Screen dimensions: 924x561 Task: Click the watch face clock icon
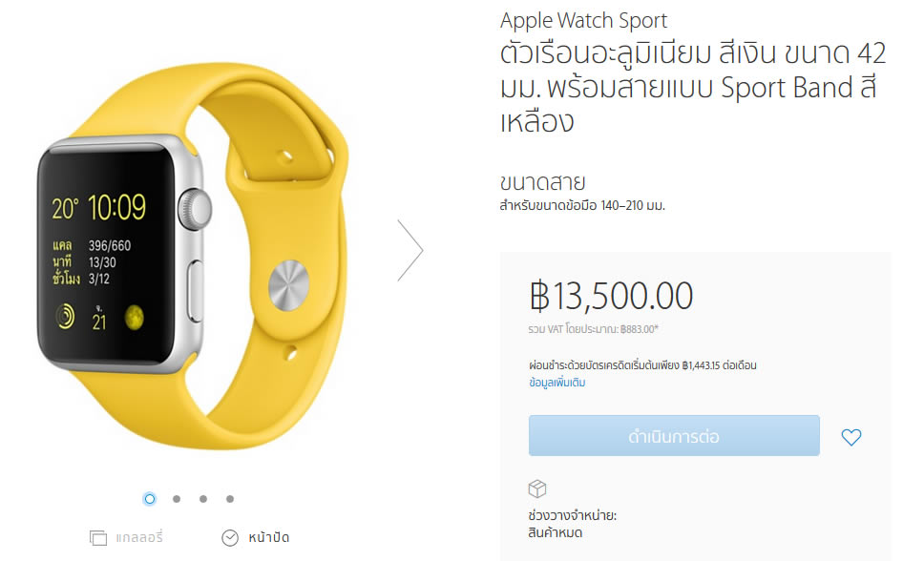click(x=230, y=537)
